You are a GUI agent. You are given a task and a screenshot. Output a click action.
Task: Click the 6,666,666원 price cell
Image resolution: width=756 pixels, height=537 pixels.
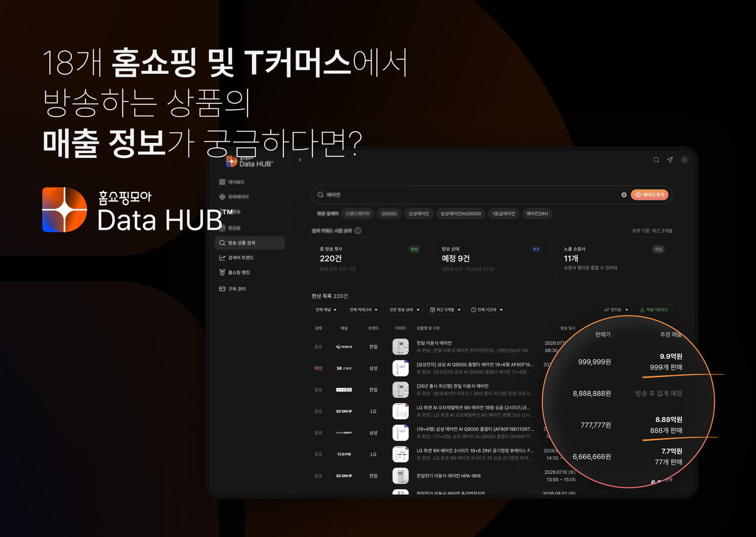click(592, 456)
